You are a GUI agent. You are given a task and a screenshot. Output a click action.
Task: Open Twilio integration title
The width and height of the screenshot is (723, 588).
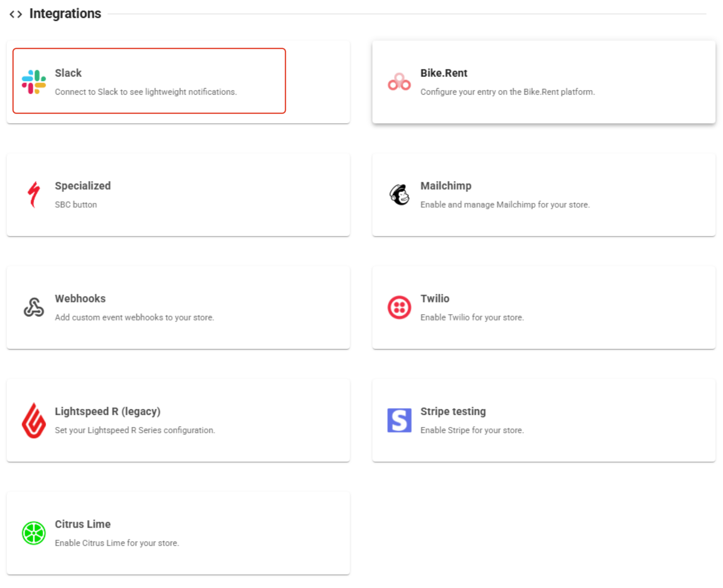coord(435,298)
